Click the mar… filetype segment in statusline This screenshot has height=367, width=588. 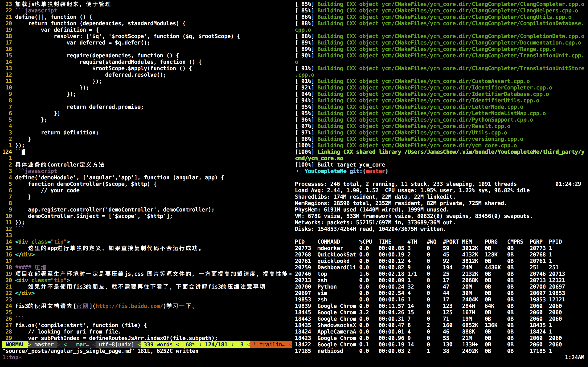[x=82, y=345]
